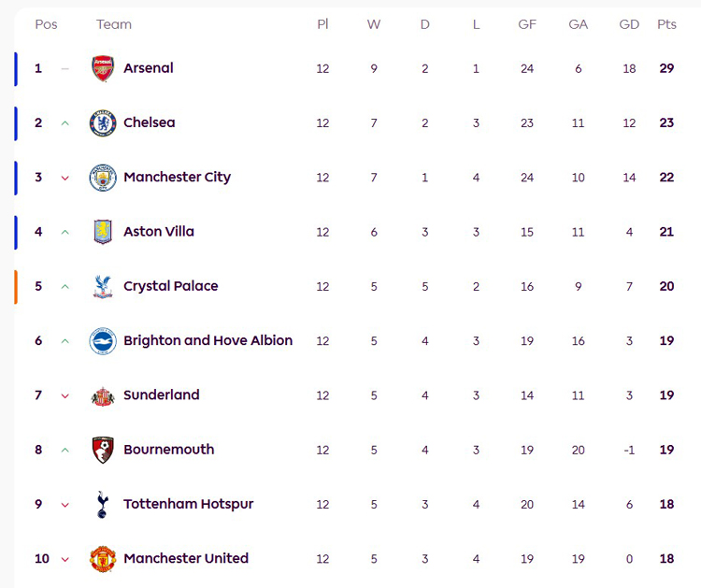Viewport: 701px width, 588px height.
Task: Open the Tottenham Hotspur team link
Action: pos(188,505)
